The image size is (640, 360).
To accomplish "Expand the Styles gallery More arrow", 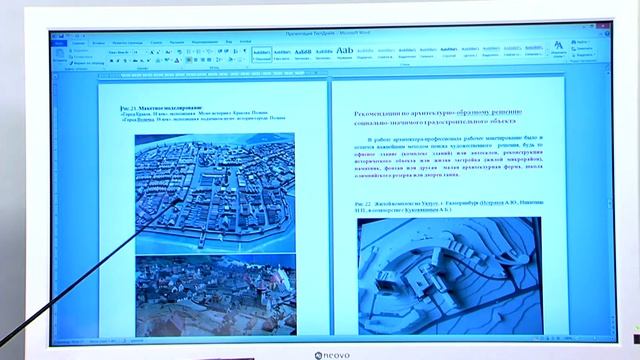I will tap(548, 55).
